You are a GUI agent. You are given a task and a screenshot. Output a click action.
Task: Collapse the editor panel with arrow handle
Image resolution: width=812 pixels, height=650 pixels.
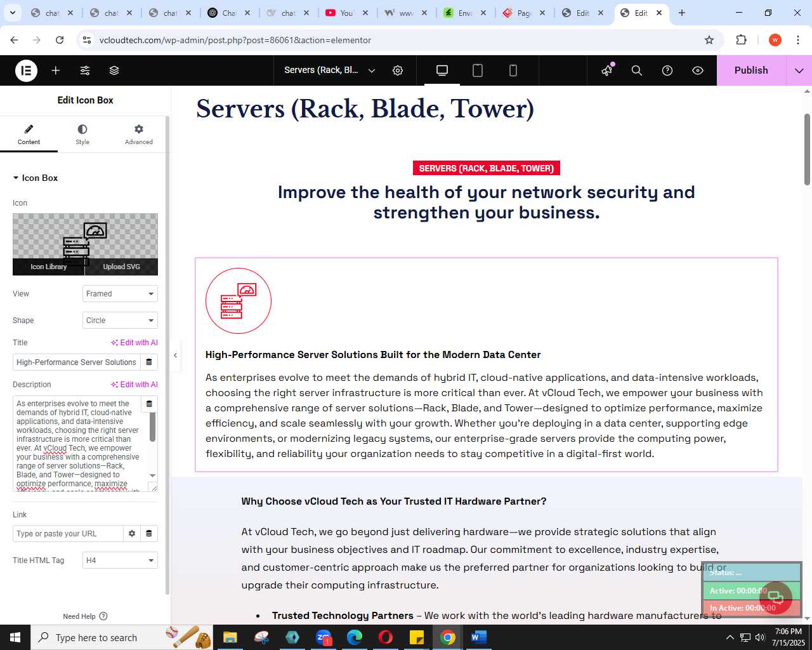pyautogui.click(x=176, y=355)
